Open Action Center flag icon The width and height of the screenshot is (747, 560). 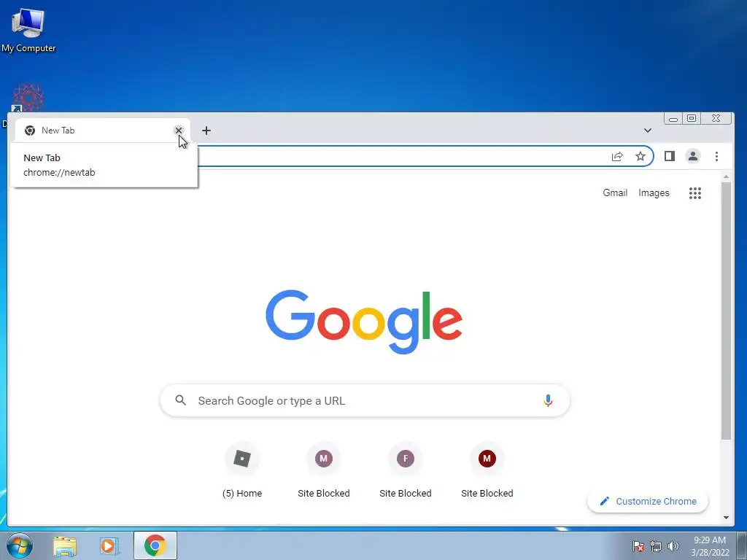tap(638, 546)
